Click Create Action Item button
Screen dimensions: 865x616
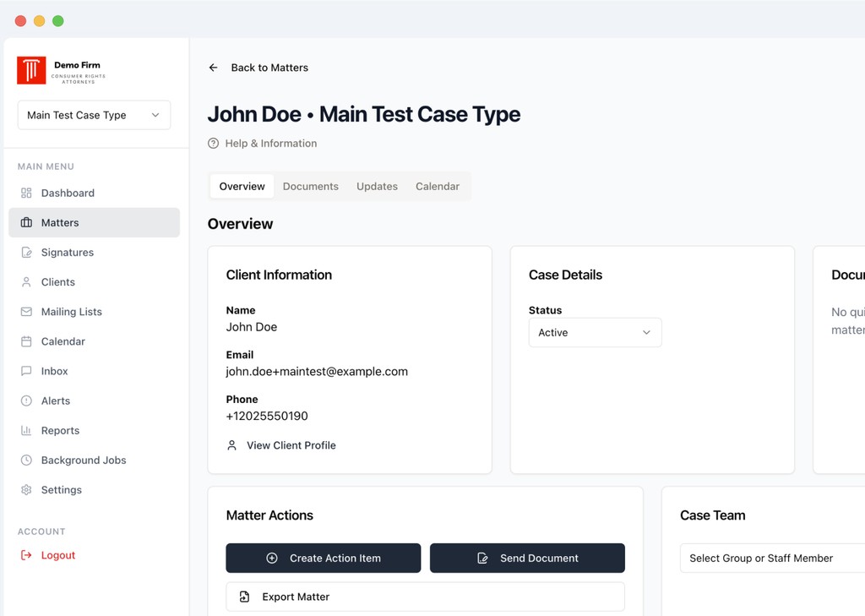pyautogui.click(x=324, y=558)
